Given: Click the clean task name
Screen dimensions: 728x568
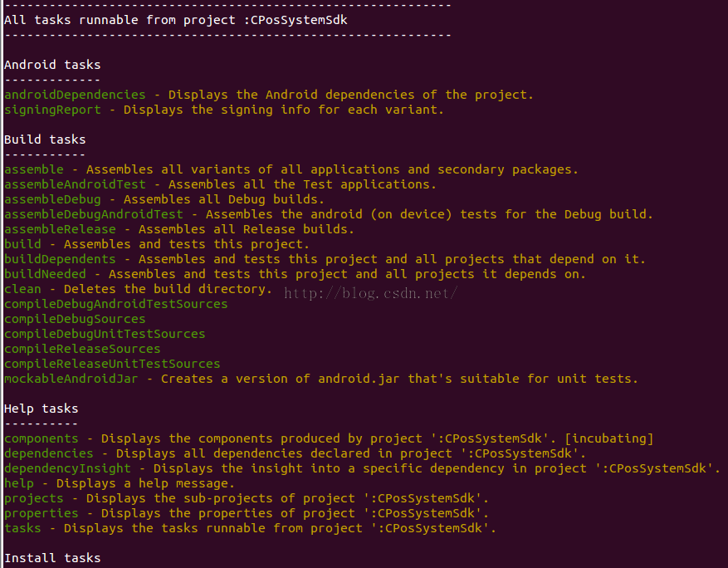Looking at the screenshot, I should 22,289.
